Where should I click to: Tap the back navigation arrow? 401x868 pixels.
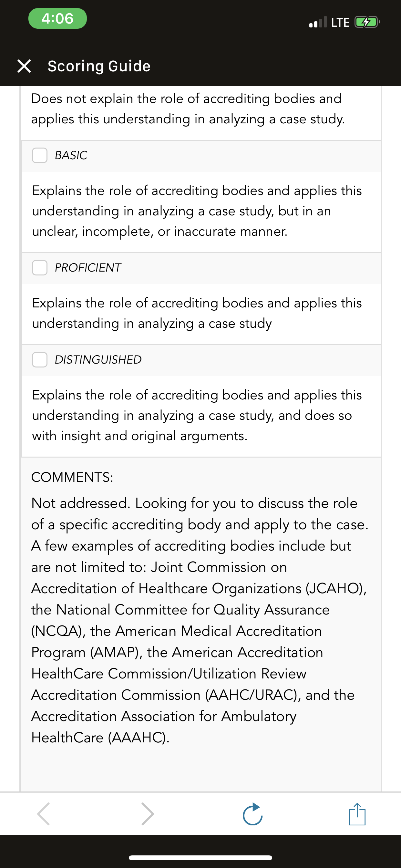pyautogui.click(x=44, y=814)
